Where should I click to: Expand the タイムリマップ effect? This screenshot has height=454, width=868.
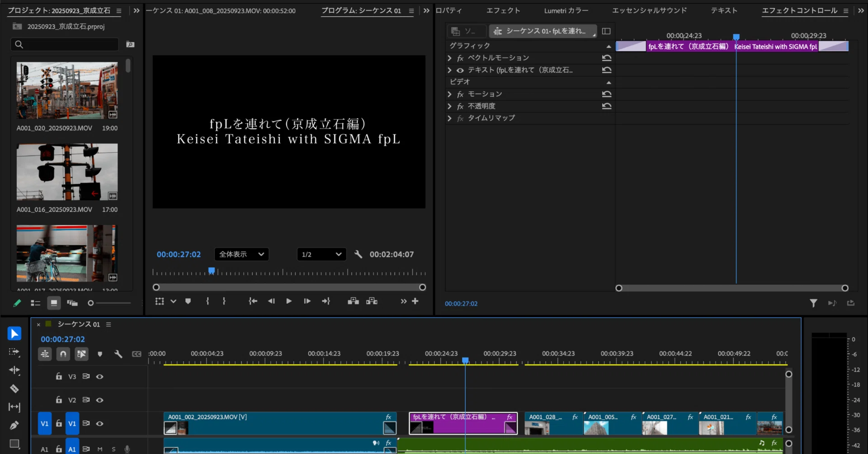pos(449,118)
